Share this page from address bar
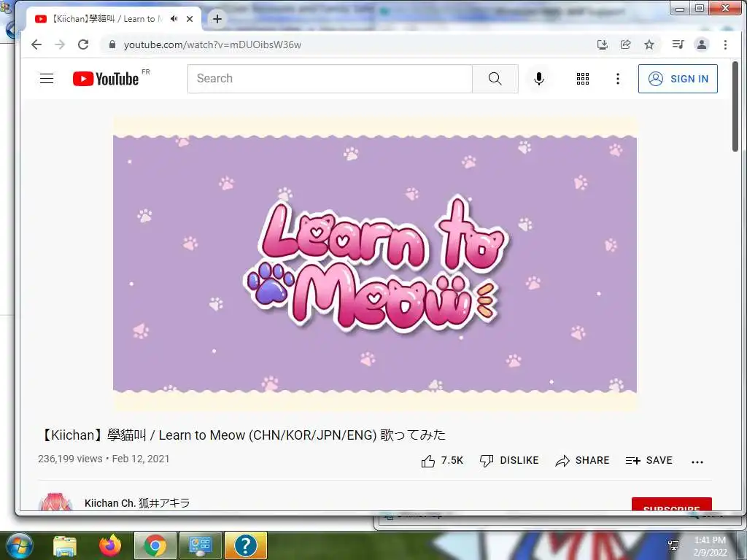The width and height of the screenshot is (747, 560). (625, 44)
